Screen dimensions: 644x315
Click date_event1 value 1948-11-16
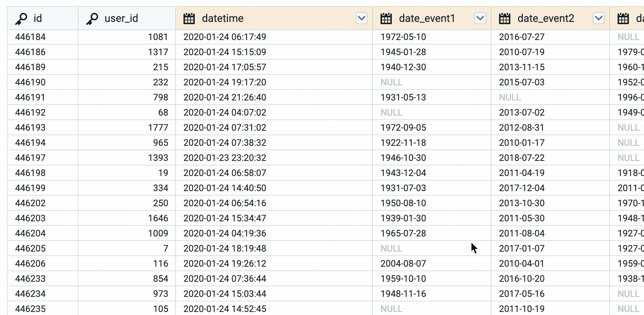click(403, 294)
